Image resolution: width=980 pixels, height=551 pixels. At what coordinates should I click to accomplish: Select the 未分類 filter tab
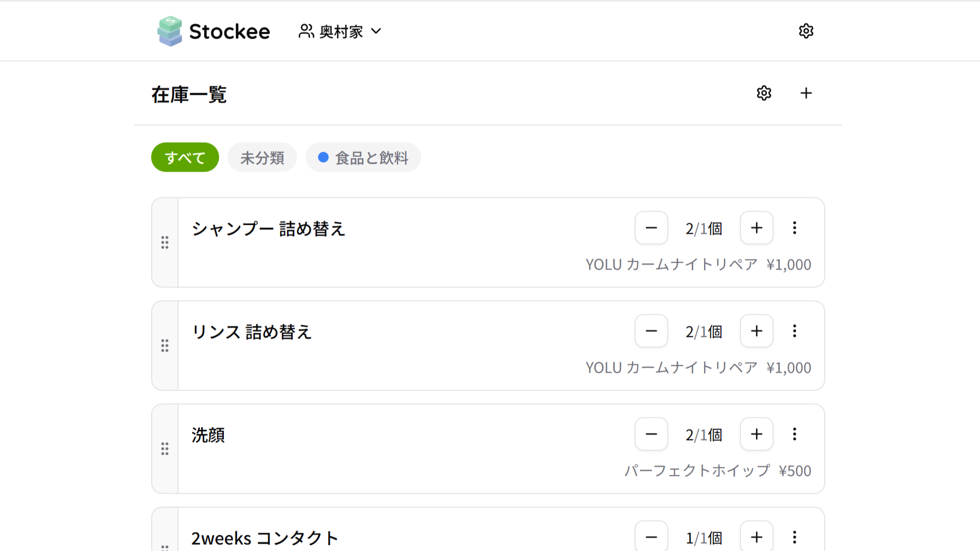click(x=262, y=157)
